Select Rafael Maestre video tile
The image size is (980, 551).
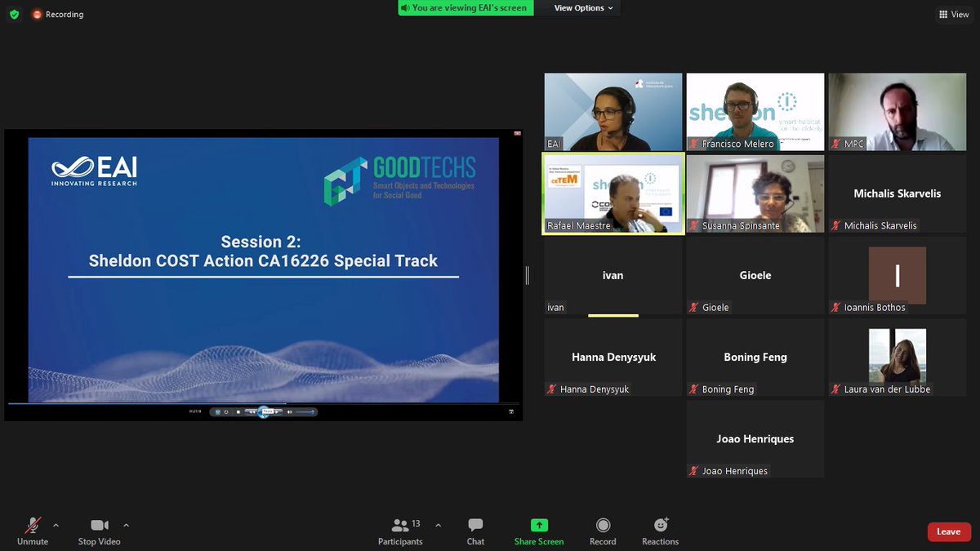click(x=613, y=194)
